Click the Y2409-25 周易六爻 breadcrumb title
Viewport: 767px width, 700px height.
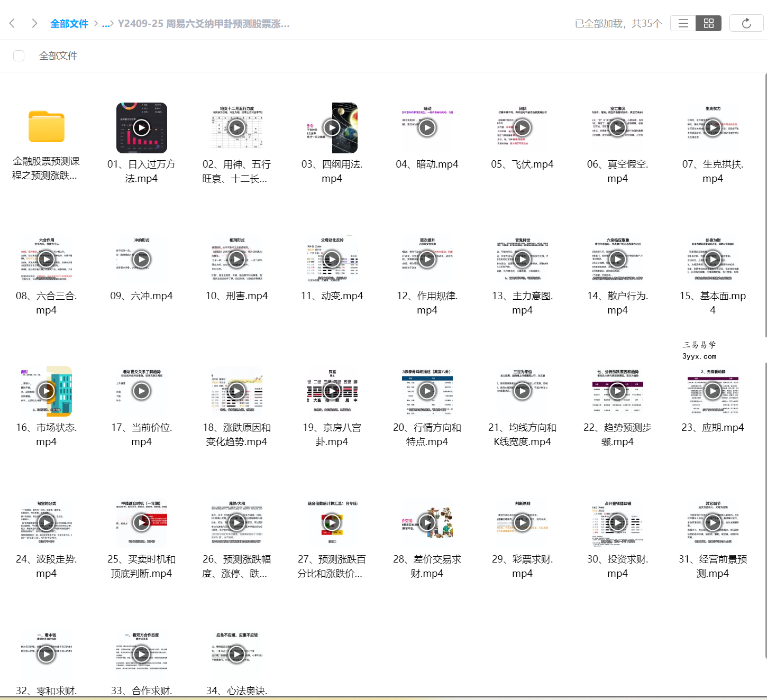tap(204, 24)
